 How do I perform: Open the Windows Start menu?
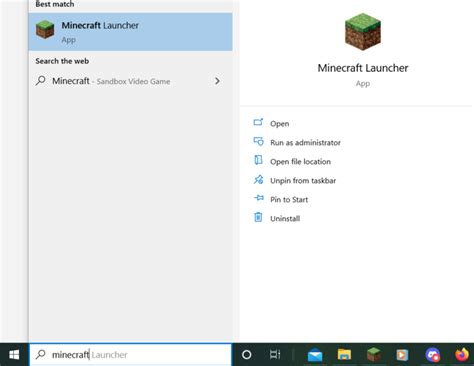click(14, 355)
